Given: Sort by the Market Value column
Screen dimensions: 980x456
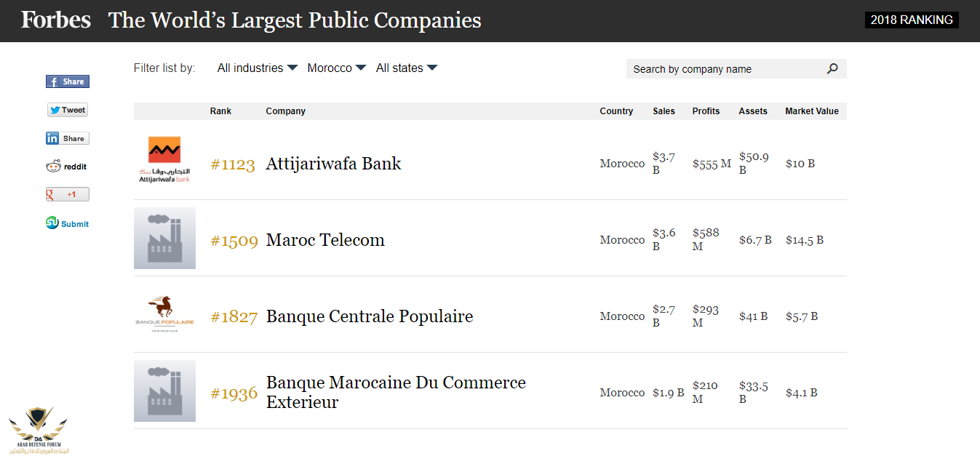Looking at the screenshot, I should pyautogui.click(x=812, y=111).
